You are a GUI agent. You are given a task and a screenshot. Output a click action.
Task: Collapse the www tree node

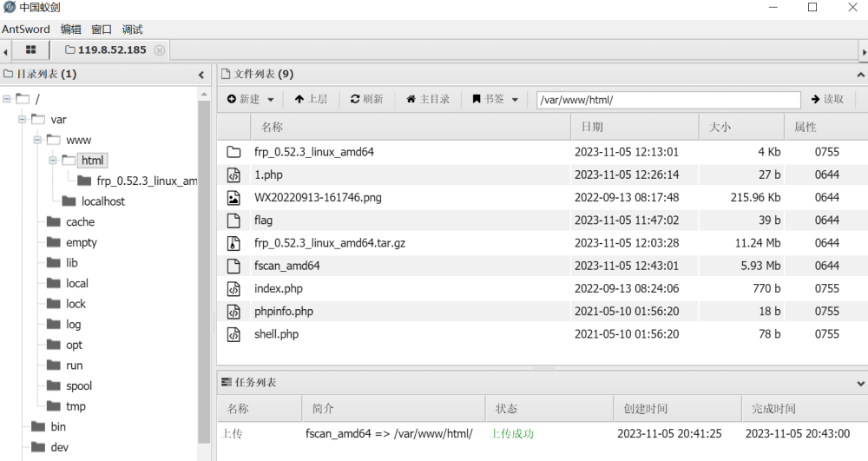[x=37, y=140]
